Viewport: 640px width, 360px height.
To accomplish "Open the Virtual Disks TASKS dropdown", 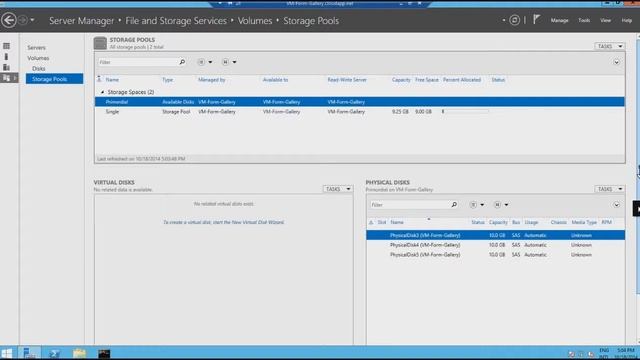I will click(x=338, y=189).
